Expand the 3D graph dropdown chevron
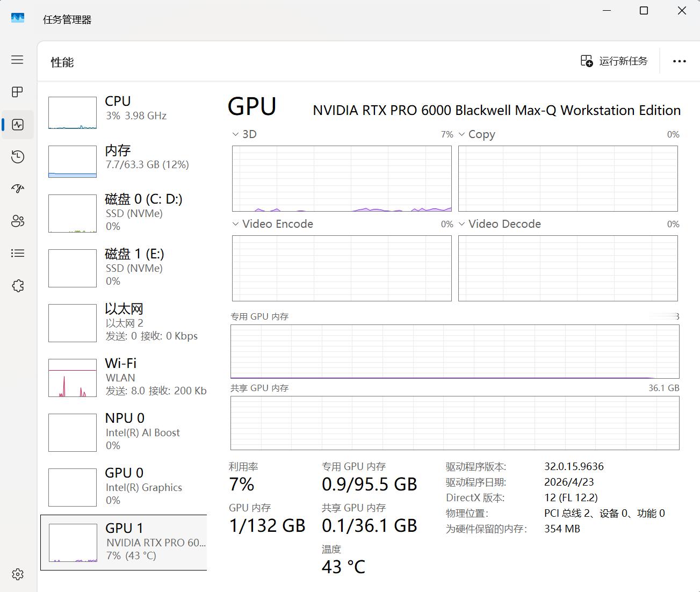 click(x=235, y=134)
